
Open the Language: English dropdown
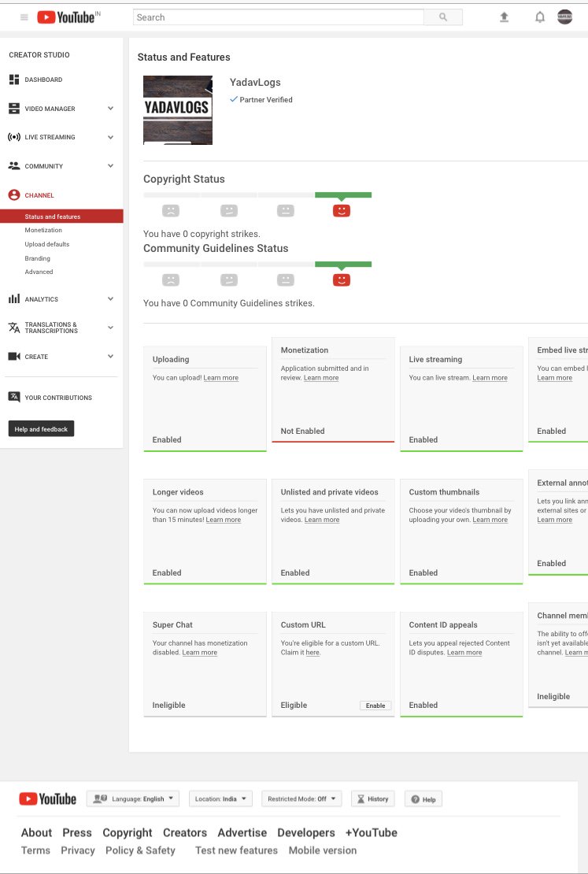[x=133, y=798]
